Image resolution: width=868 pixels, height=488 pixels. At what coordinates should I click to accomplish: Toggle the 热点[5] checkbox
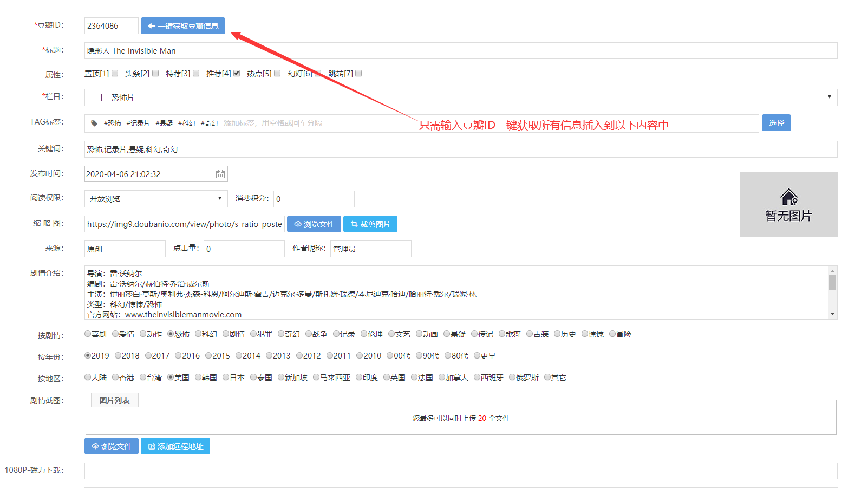point(277,74)
